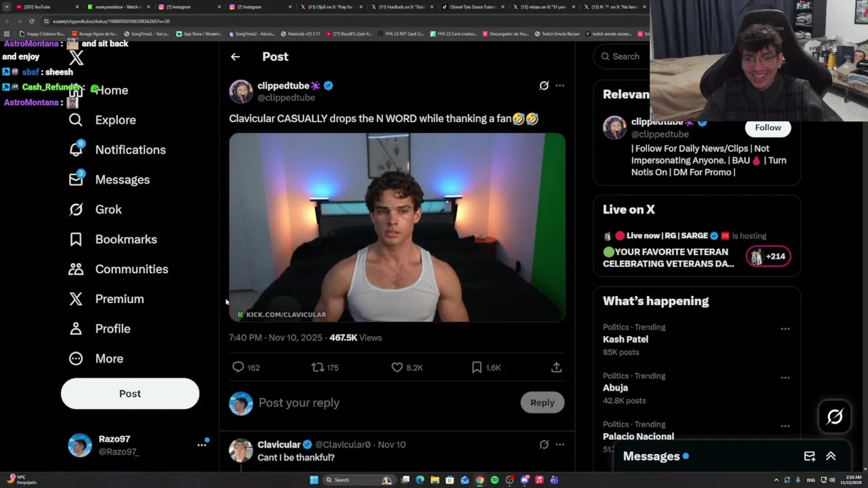The width and height of the screenshot is (868, 488).
Task: Open account menu dots beside Razo97
Action: [x=201, y=445]
